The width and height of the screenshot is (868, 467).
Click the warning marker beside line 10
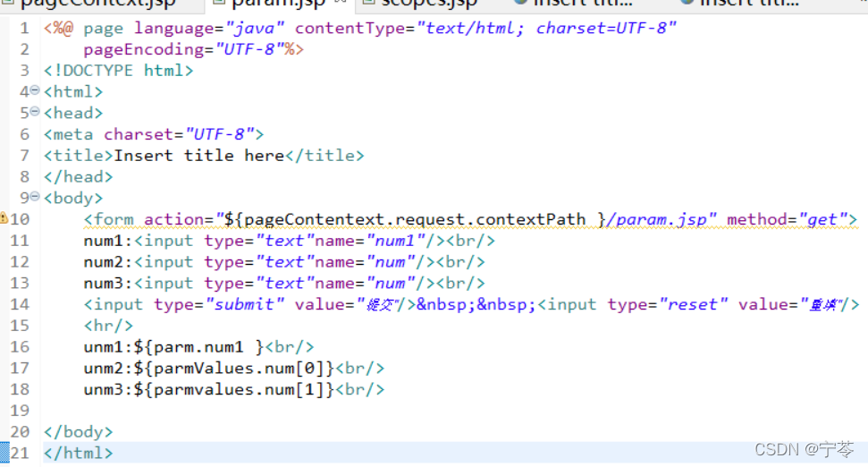(4, 217)
